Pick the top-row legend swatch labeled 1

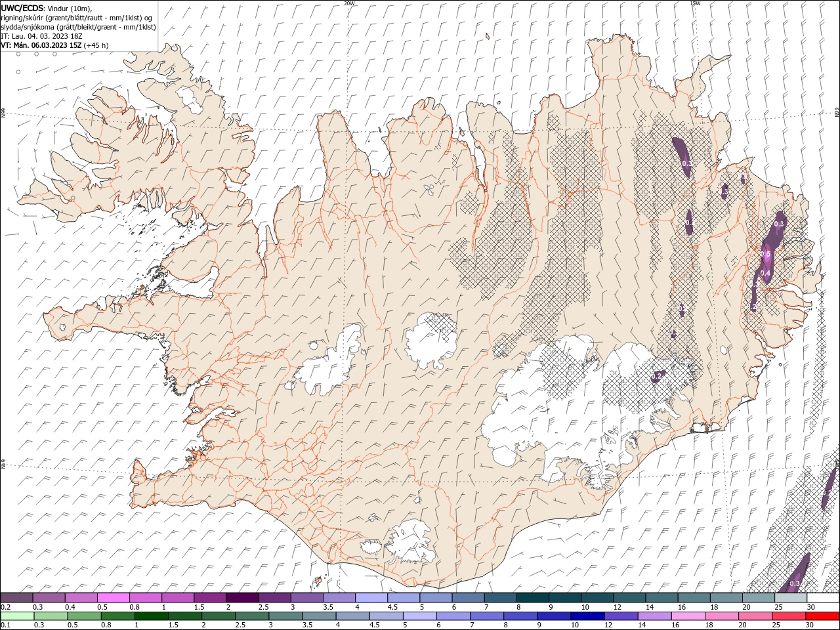[x=177, y=598]
